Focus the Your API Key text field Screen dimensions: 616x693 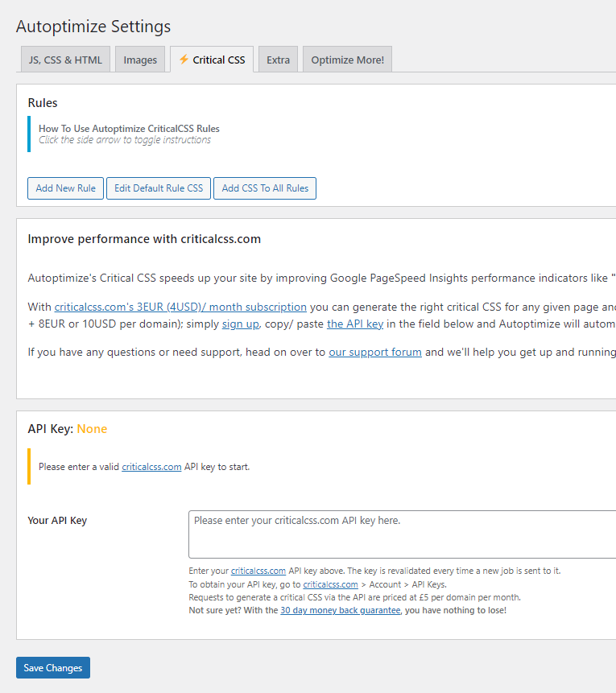402,534
